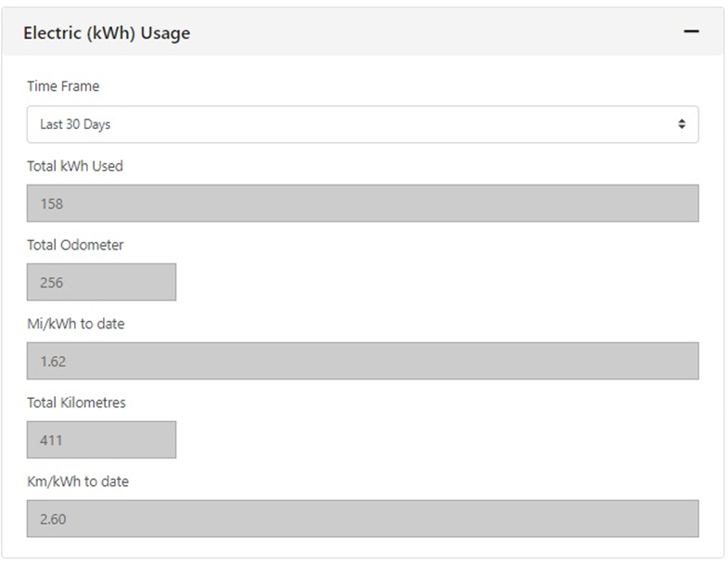Click the 411 kilometres value

point(51,440)
